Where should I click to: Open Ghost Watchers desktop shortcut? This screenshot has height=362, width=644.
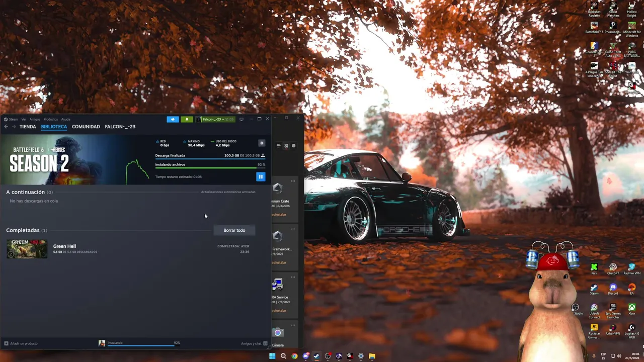coord(613,10)
